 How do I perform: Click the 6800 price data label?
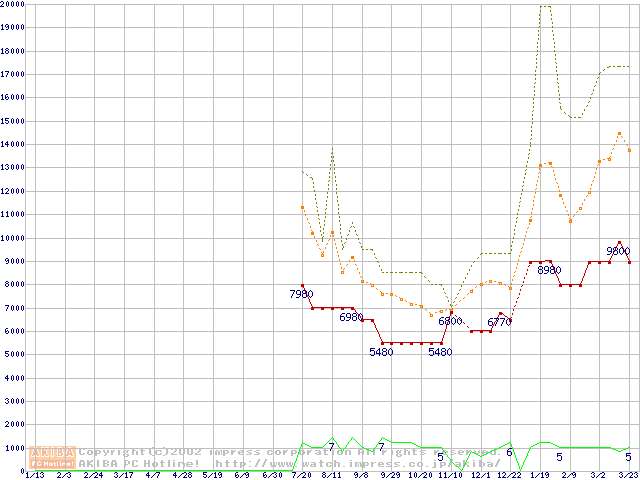point(450,321)
